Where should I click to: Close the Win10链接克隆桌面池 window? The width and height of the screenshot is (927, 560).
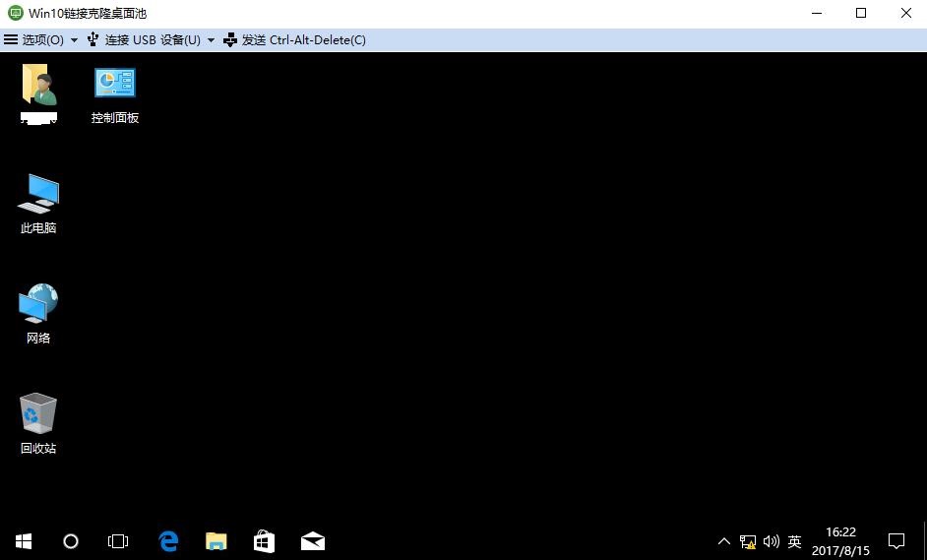(905, 13)
